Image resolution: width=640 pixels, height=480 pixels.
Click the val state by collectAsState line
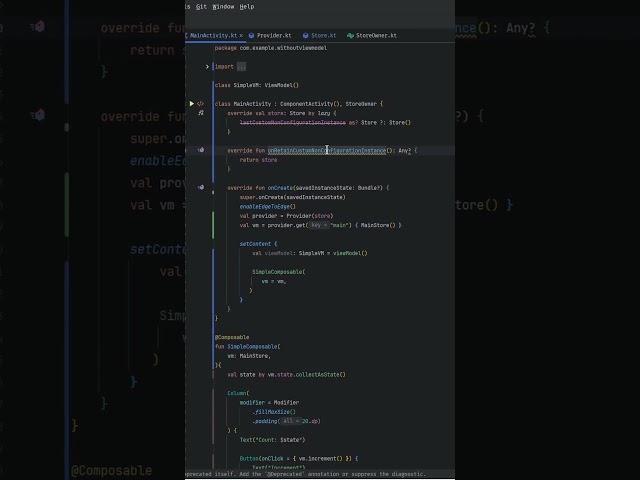coord(286,375)
